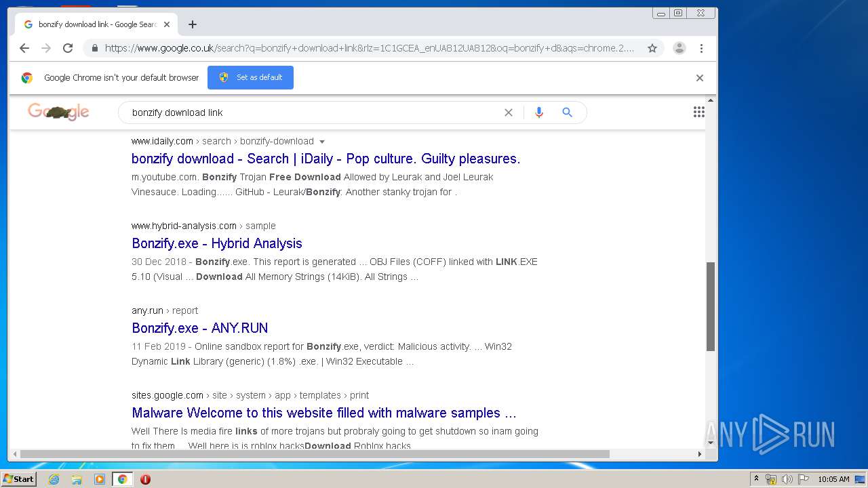Open the media player taskbar icon

point(100,479)
